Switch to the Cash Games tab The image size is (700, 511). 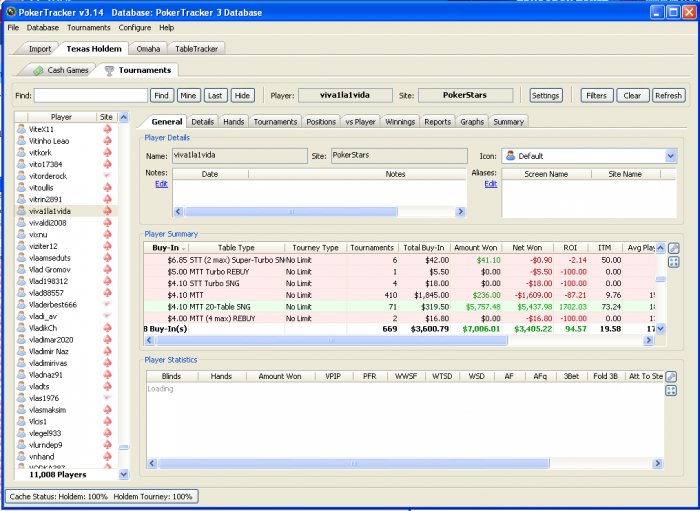click(60, 70)
